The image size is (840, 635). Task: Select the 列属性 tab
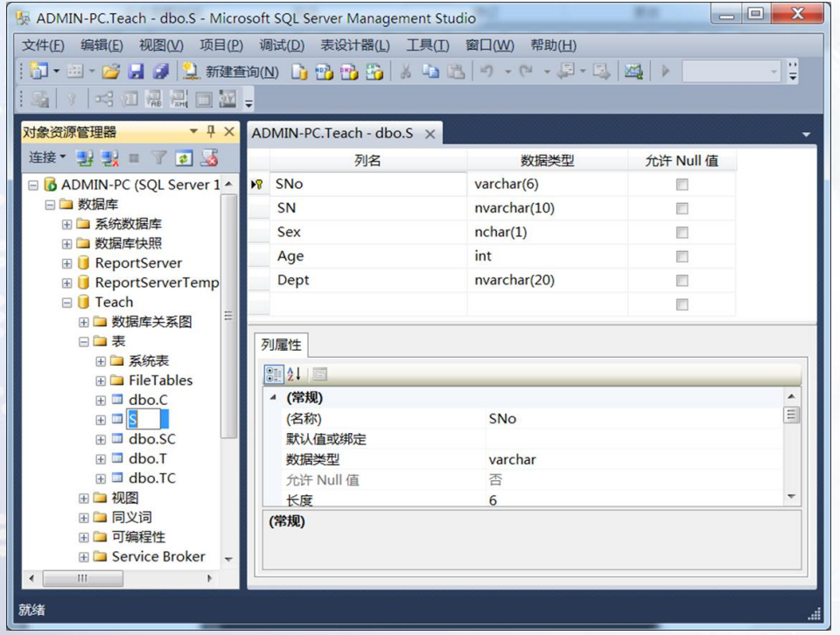tap(281, 345)
